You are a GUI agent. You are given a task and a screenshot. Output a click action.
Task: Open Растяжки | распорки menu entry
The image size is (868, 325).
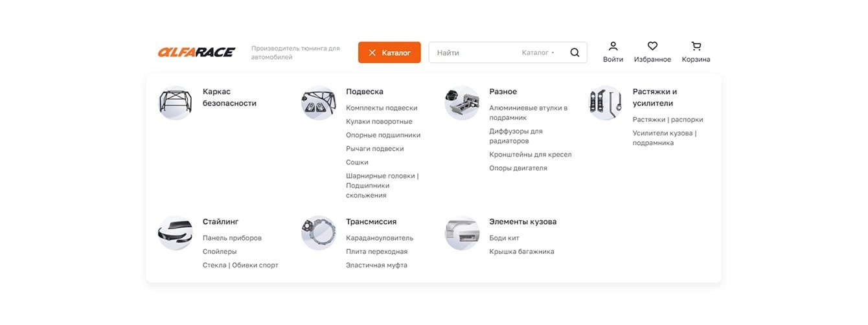point(668,120)
